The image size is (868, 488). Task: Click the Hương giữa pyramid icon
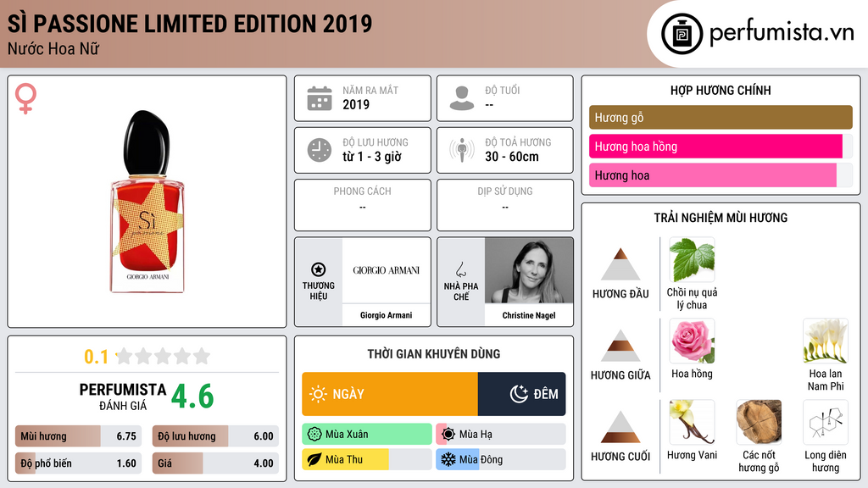620,346
